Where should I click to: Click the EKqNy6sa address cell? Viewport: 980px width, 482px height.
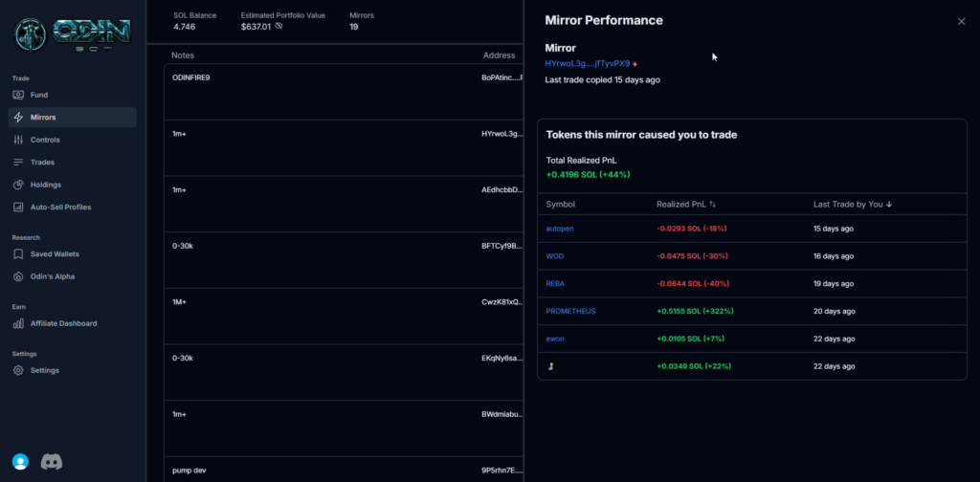tap(502, 359)
